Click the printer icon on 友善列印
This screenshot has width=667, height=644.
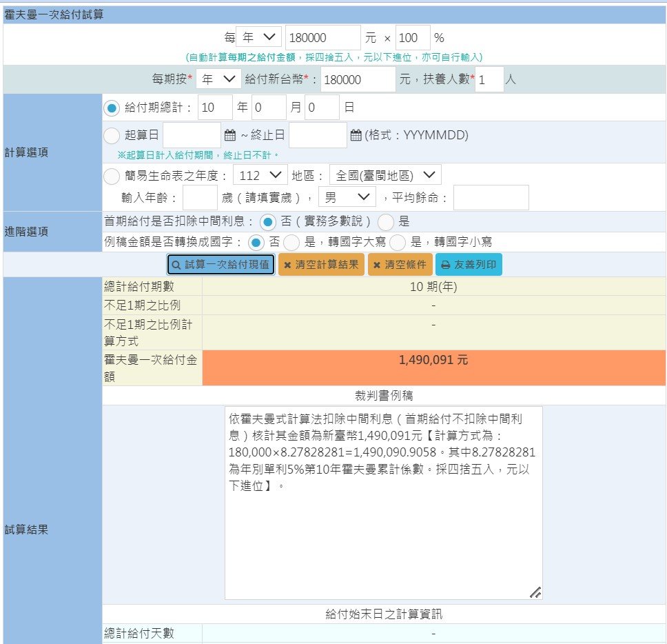[x=446, y=264]
